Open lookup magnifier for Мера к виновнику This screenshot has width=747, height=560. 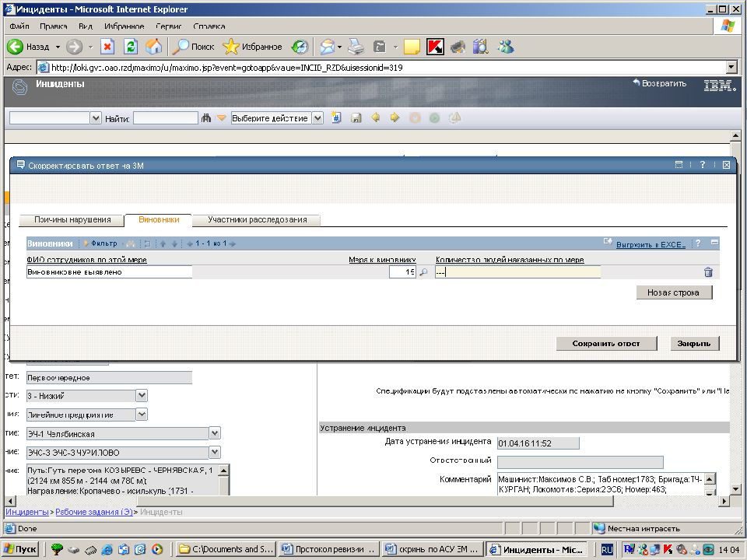point(423,272)
